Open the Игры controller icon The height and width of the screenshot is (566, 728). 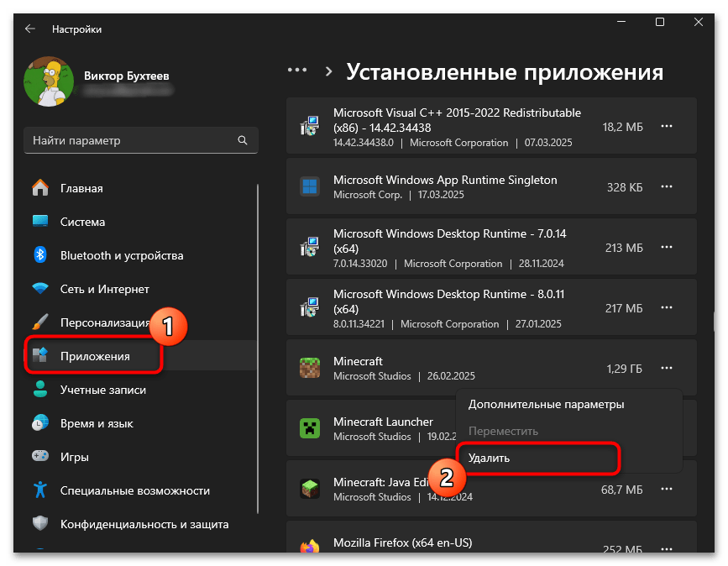40,456
